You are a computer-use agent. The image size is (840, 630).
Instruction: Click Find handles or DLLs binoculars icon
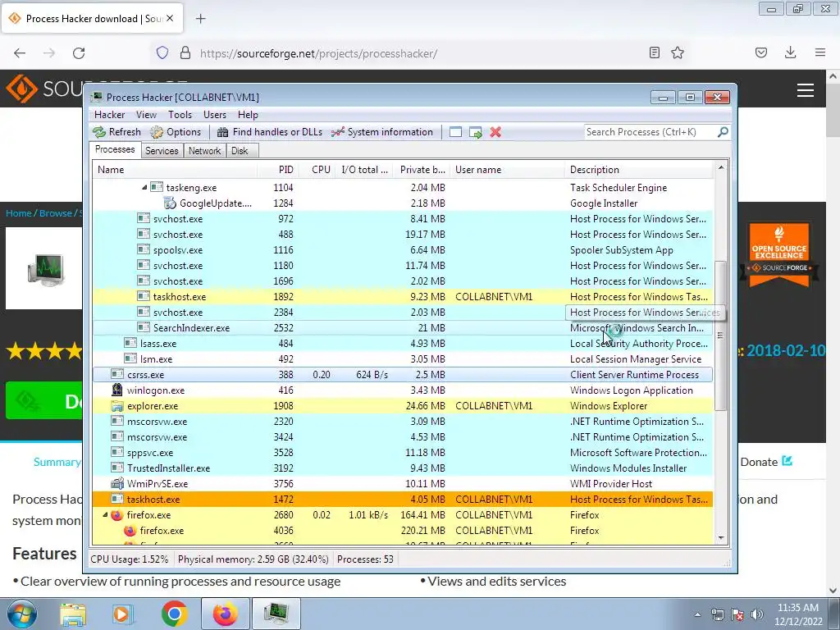(x=223, y=132)
